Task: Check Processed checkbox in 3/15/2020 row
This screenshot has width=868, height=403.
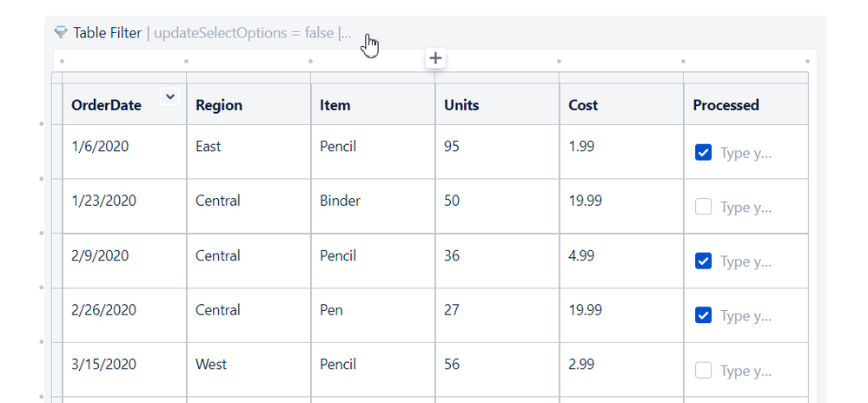Action: click(704, 370)
